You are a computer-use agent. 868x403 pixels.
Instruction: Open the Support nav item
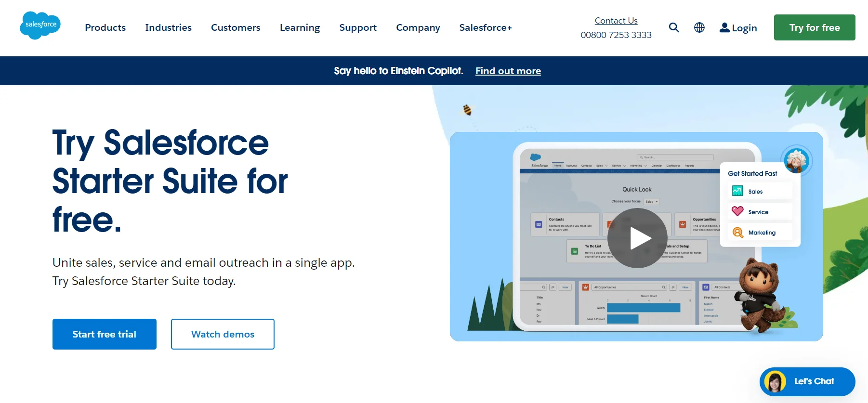[x=358, y=27]
